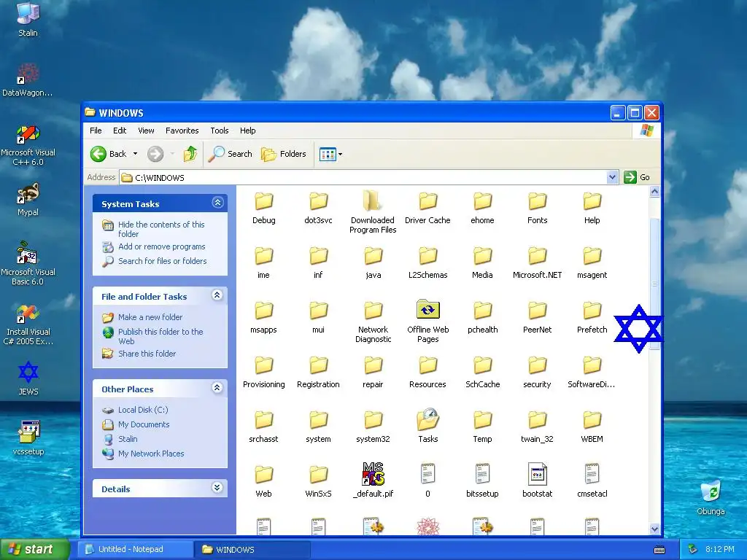Click the on-screen keyboard tray icon
Image resolution: width=747 pixels, height=560 pixels.
pyautogui.click(x=659, y=550)
